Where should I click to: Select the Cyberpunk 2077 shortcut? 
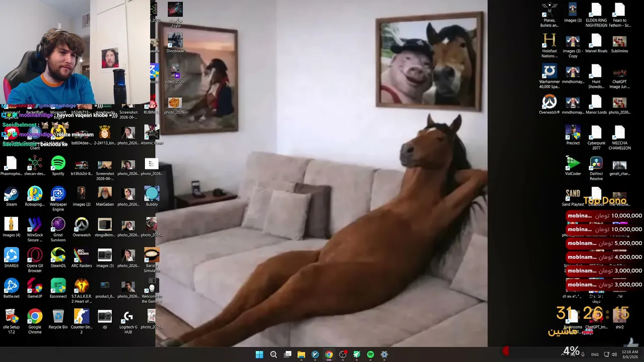tap(596, 138)
